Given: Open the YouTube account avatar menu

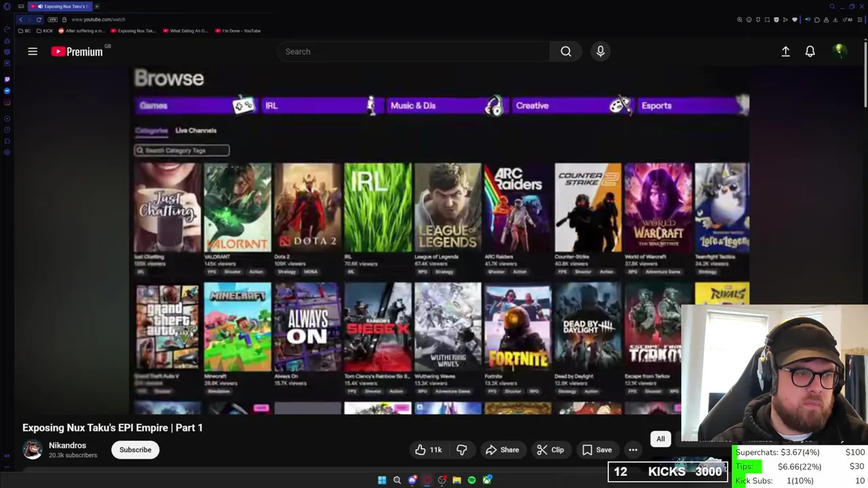Looking at the screenshot, I should pyautogui.click(x=840, y=51).
